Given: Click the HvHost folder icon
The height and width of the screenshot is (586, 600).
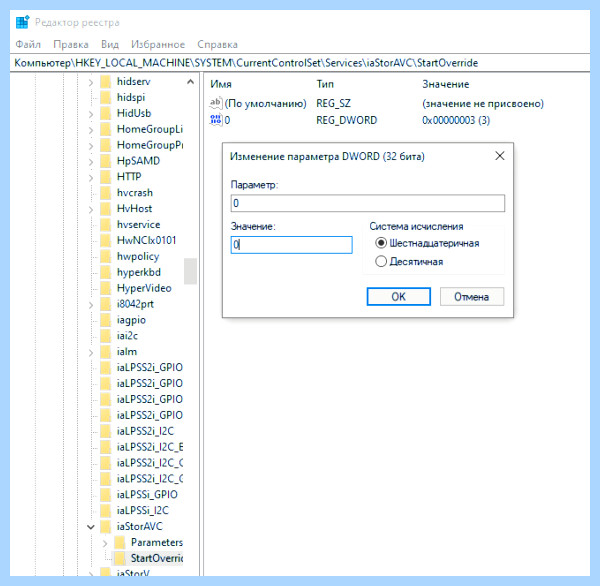Looking at the screenshot, I should tap(106, 209).
